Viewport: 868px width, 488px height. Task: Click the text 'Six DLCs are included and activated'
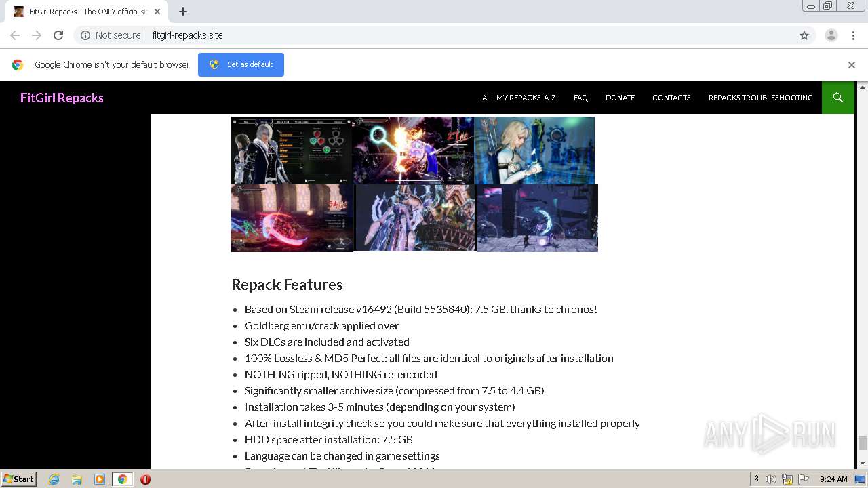327,342
